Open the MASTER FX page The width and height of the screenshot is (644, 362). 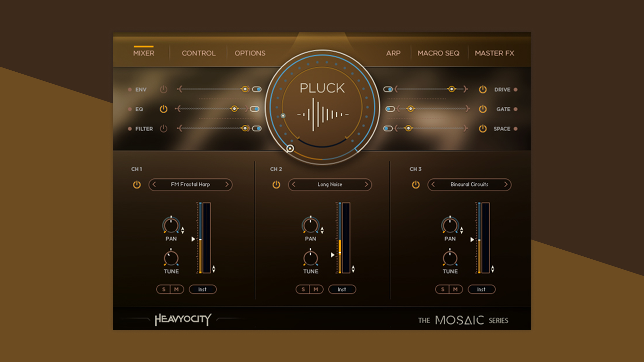tap(495, 53)
